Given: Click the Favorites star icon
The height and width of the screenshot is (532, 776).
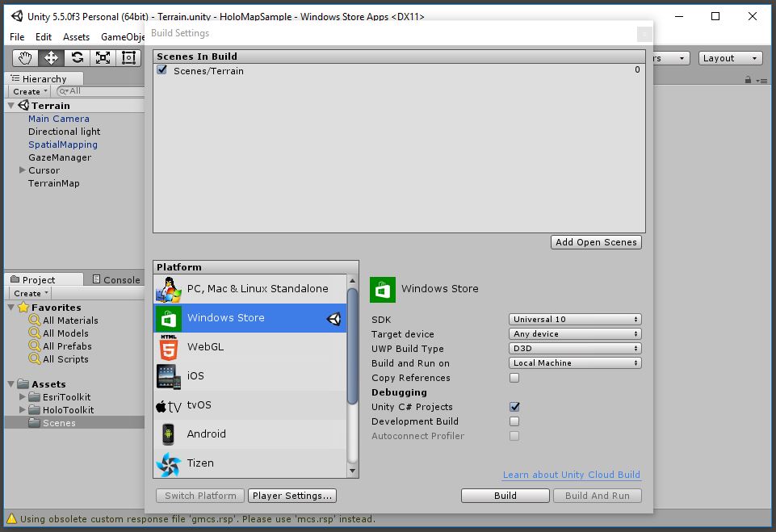Looking at the screenshot, I should coord(23,308).
